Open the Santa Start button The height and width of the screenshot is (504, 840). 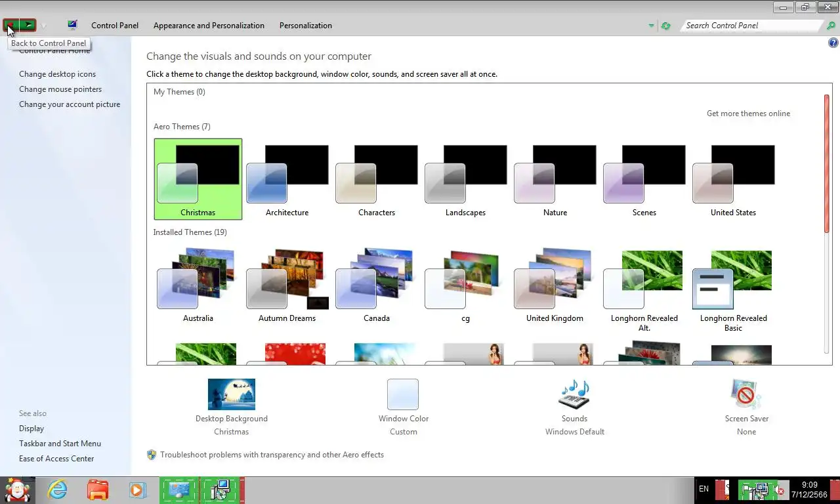[x=18, y=490]
